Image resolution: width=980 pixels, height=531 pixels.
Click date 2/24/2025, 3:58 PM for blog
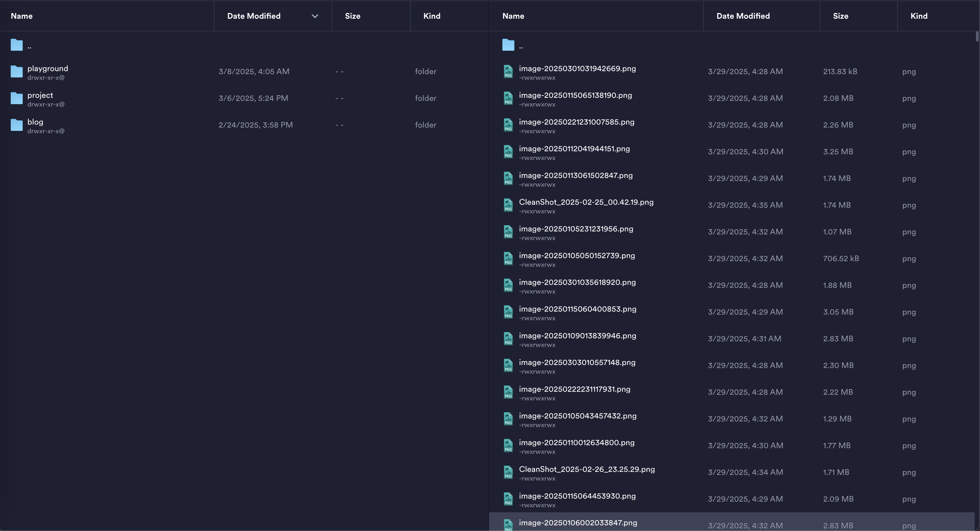[x=256, y=125]
